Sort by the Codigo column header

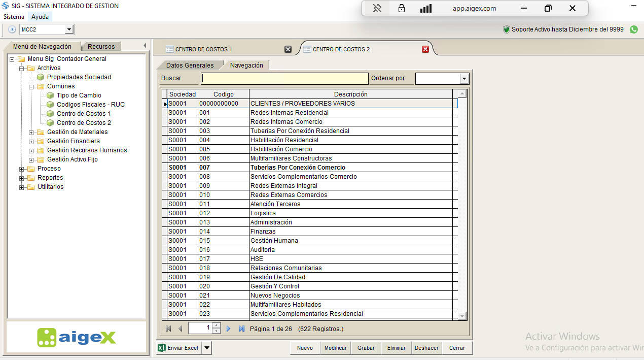coord(224,94)
